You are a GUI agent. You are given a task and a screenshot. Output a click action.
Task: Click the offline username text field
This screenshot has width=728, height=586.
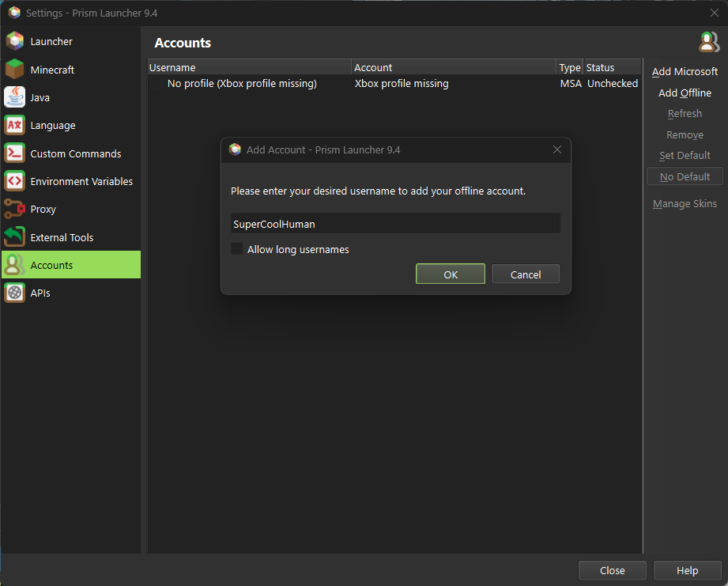point(395,224)
